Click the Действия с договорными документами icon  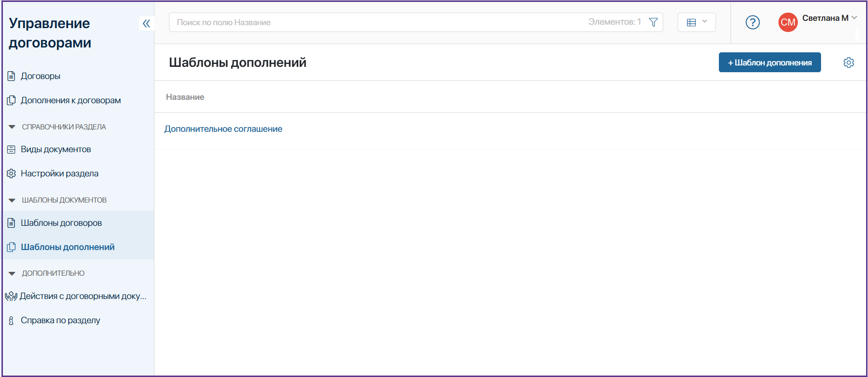[11, 296]
